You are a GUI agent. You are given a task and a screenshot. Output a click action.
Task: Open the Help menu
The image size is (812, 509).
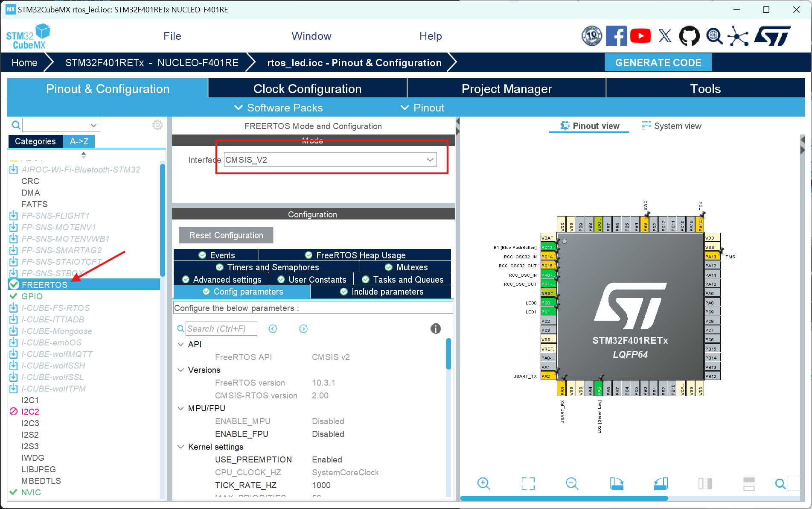click(x=431, y=36)
